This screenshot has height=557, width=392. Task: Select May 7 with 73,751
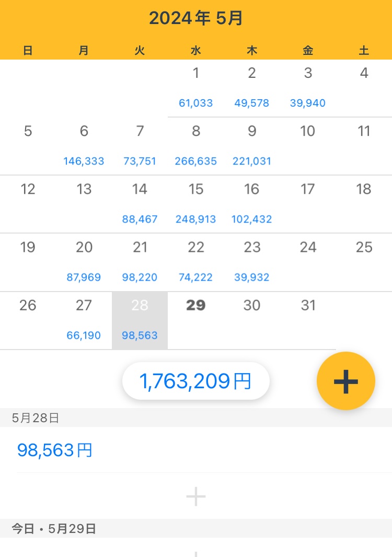click(x=140, y=146)
